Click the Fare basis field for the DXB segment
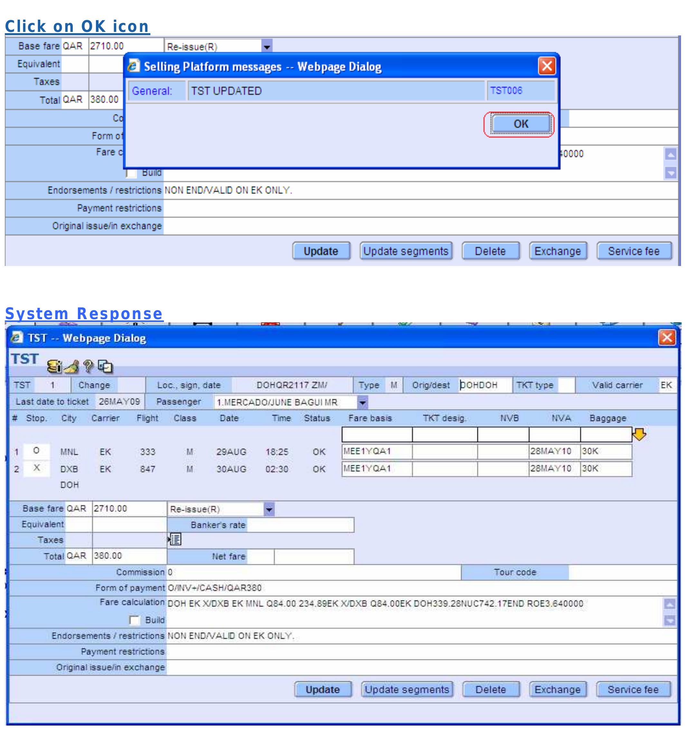700x750 pixels. (x=377, y=469)
